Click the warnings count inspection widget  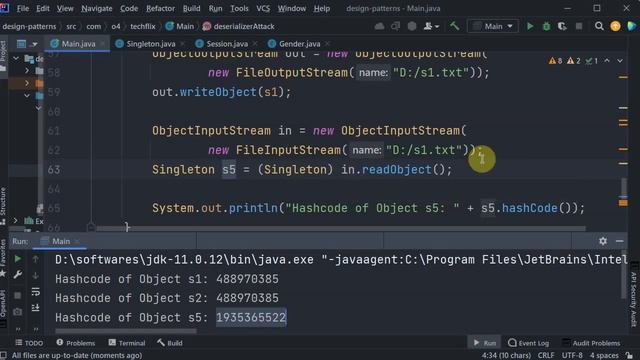pos(573,61)
